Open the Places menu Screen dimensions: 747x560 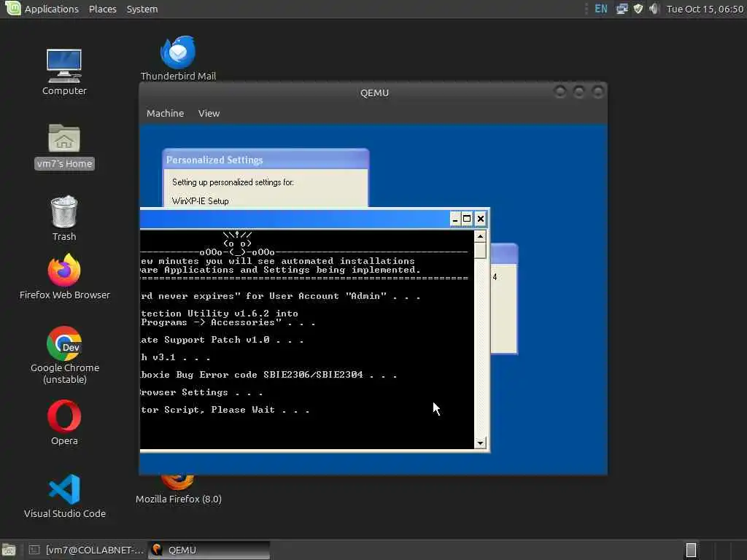pyautogui.click(x=102, y=9)
